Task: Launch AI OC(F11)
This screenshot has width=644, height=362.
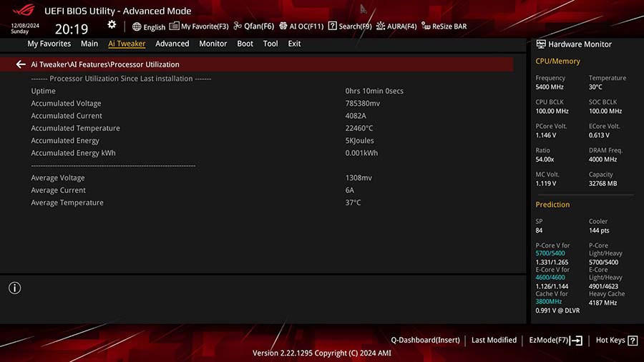Action: (306, 26)
